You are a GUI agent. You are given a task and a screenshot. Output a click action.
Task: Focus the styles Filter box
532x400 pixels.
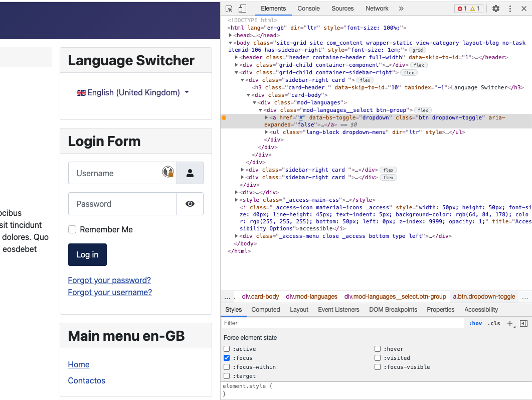(343, 323)
